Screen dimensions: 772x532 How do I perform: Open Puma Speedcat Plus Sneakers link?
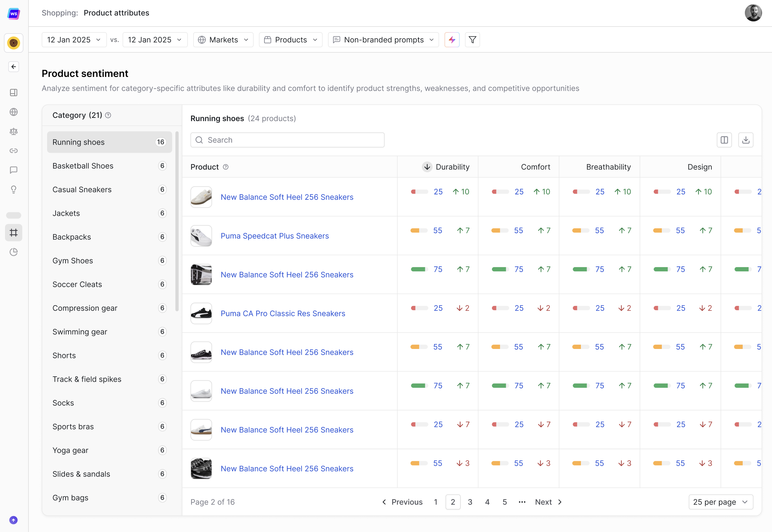pyautogui.click(x=274, y=236)
